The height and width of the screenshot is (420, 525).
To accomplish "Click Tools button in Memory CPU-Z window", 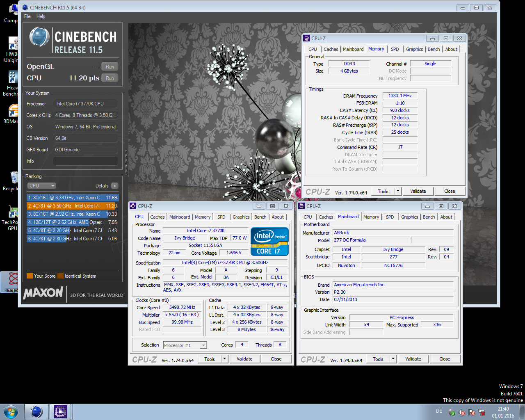I will 383,191.
